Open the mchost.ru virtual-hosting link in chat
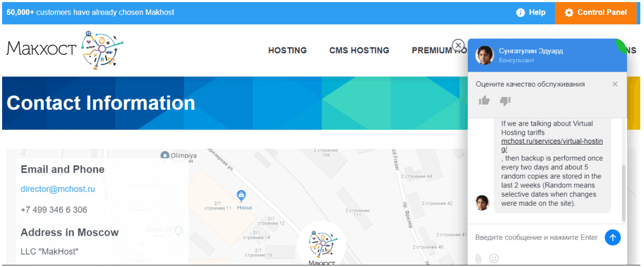 552,146
